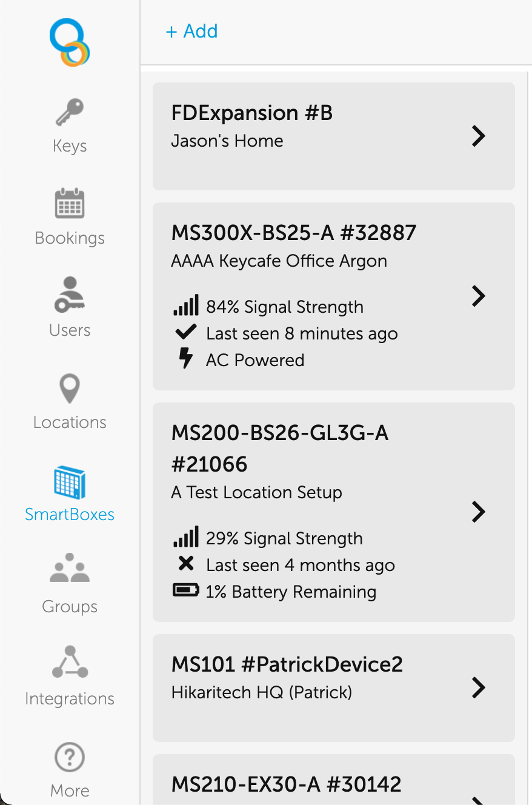Expand FDExpansion #B chevron arrow
Viewport: 532px width, 805px height.
[x=479, y=136]
